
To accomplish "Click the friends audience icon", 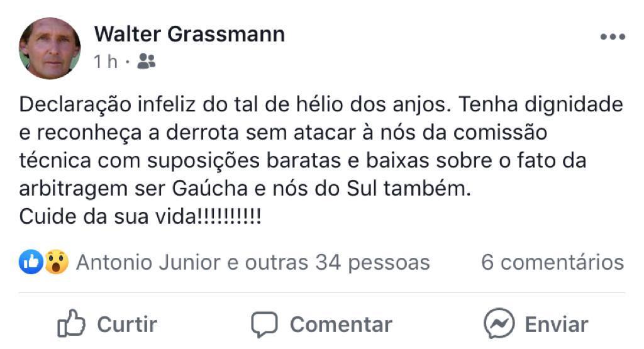I will pos(146,61).
